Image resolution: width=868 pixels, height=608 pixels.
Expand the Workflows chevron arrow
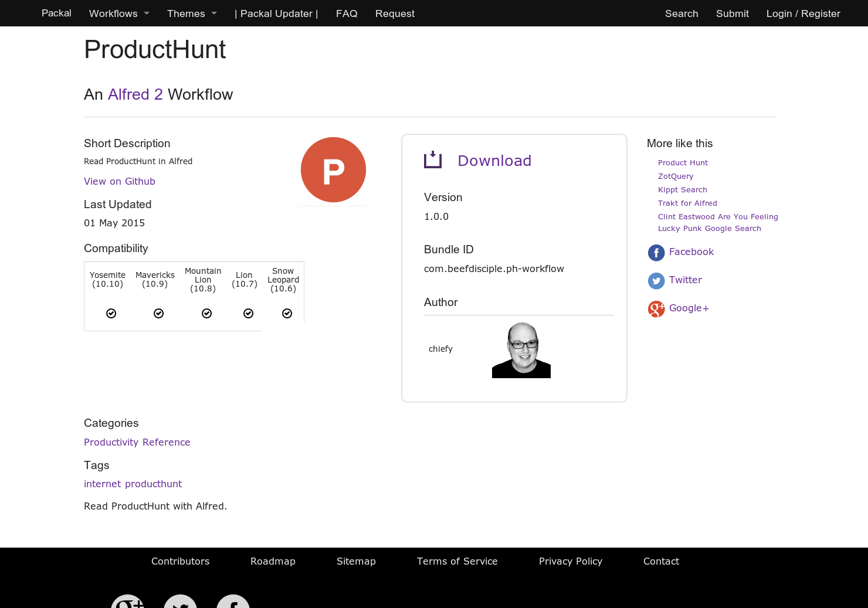[x=146, y=13]
